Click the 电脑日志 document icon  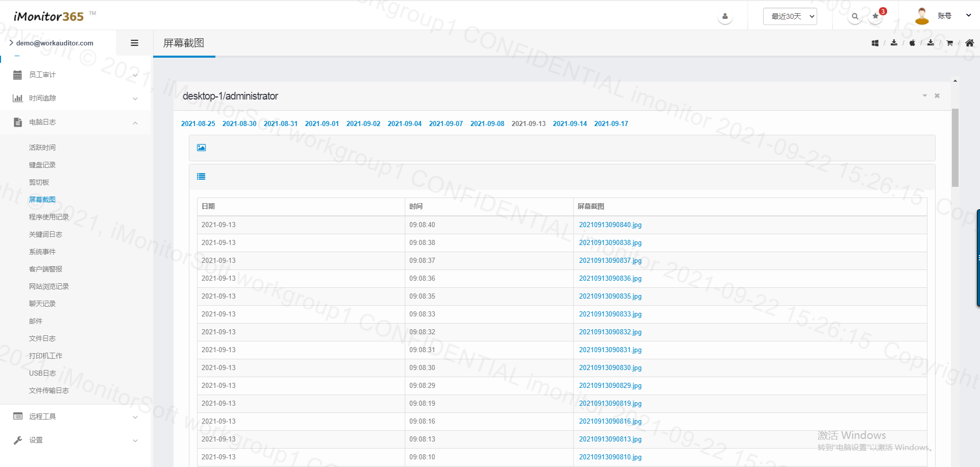[17, 122]
